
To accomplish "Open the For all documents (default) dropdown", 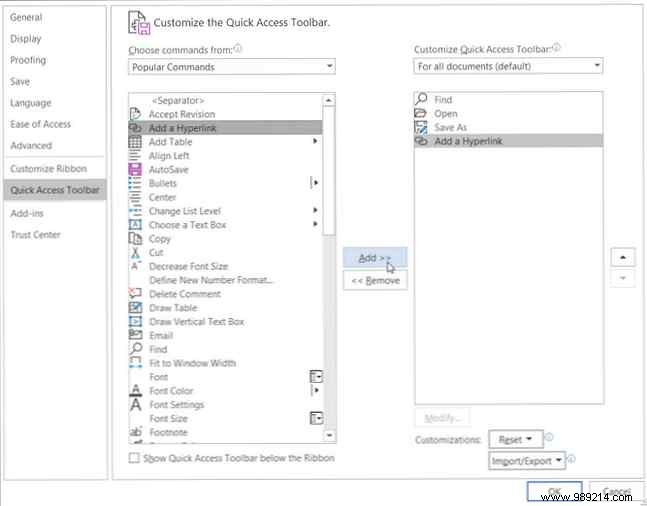I will point(508,66).
